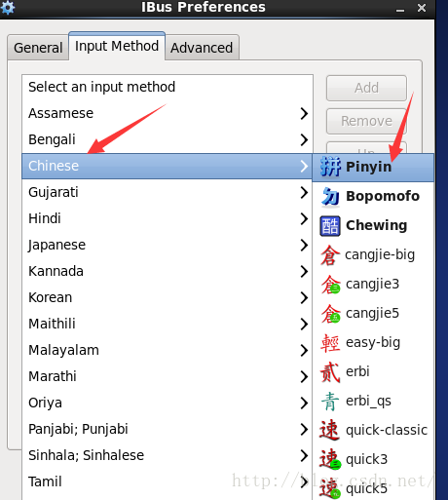The height and width of the screenshot is (500, 448).
Task: Expand Korean submenu arrow
Action: 304,297
